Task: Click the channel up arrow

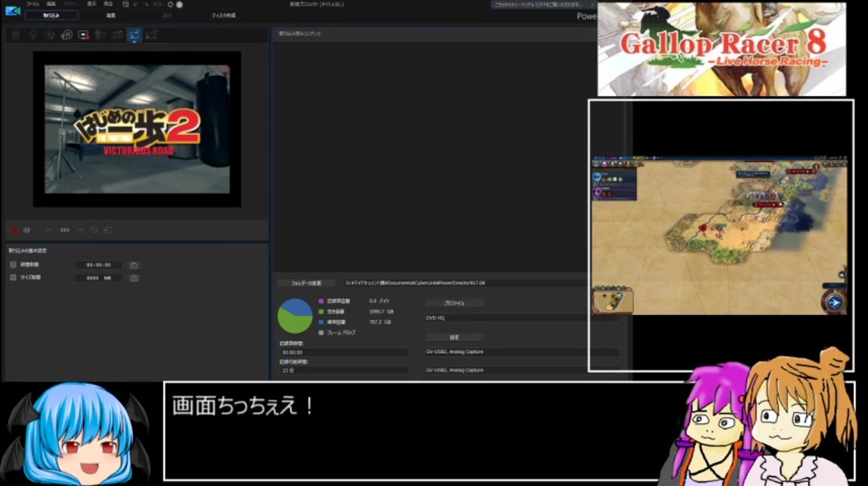Action: tap(48, 230)
